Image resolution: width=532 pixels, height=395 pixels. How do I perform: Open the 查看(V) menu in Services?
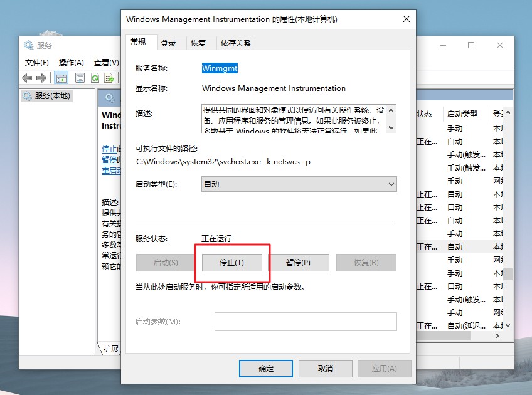(106, 63)
